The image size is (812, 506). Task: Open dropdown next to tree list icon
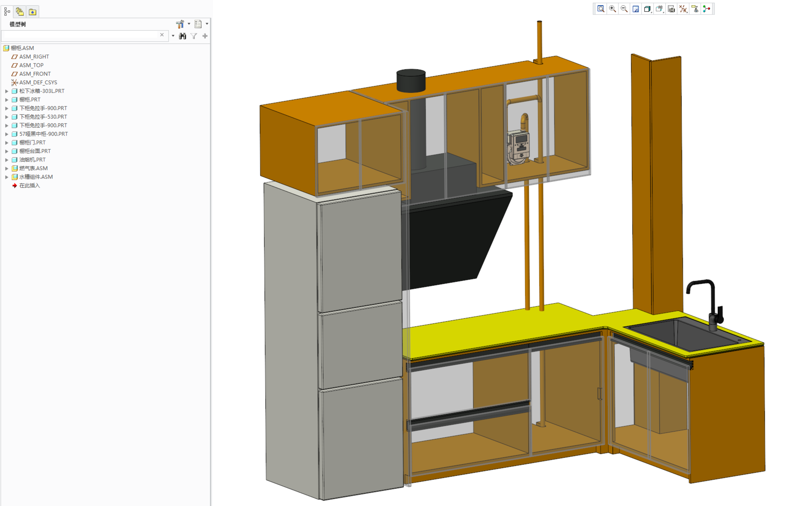(x=207, y=24)
